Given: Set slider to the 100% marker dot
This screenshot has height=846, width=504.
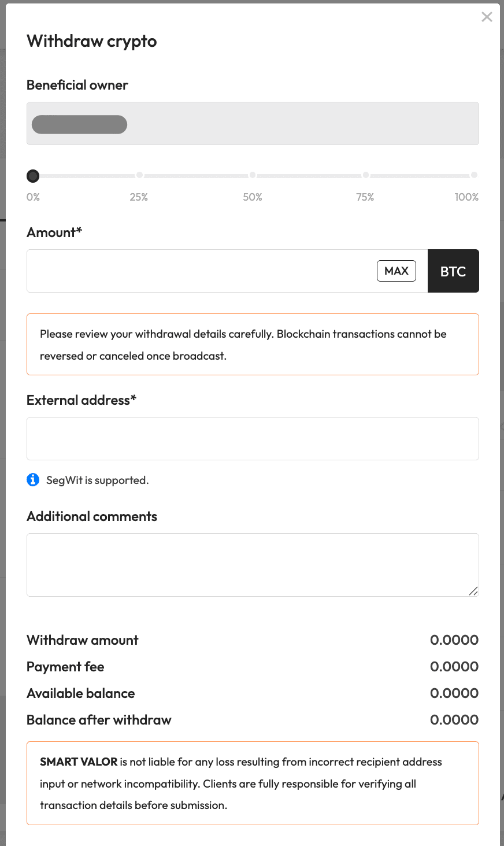Looking at the screenshot, I should 474,175.
